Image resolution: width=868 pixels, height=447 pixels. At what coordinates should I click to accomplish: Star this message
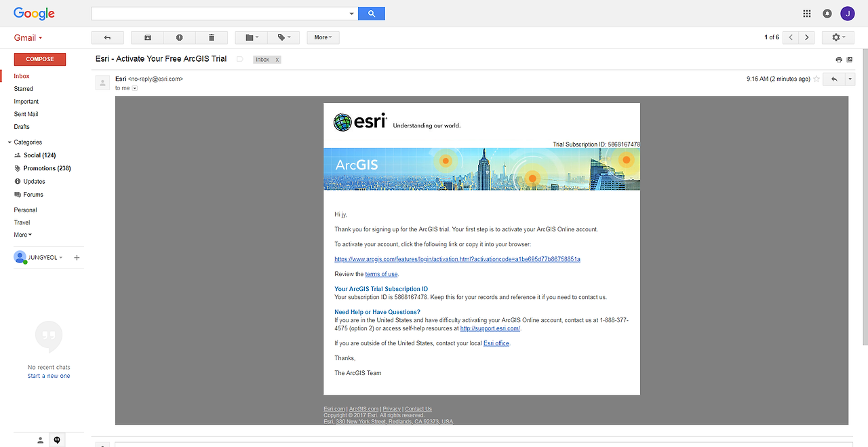(x=816, y=79)
